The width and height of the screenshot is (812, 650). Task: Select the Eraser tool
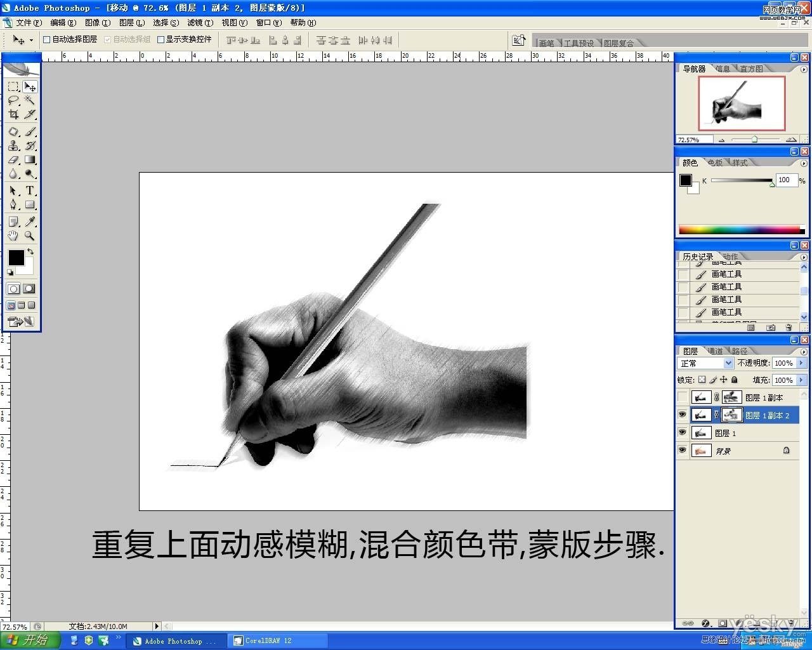pyautogui.click(x=13, y=160)
